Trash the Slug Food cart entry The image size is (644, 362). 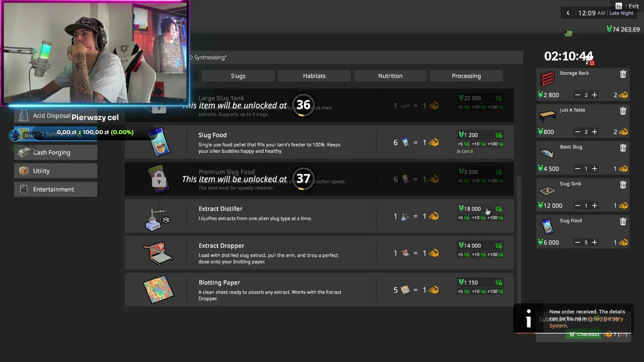point(623,221)
